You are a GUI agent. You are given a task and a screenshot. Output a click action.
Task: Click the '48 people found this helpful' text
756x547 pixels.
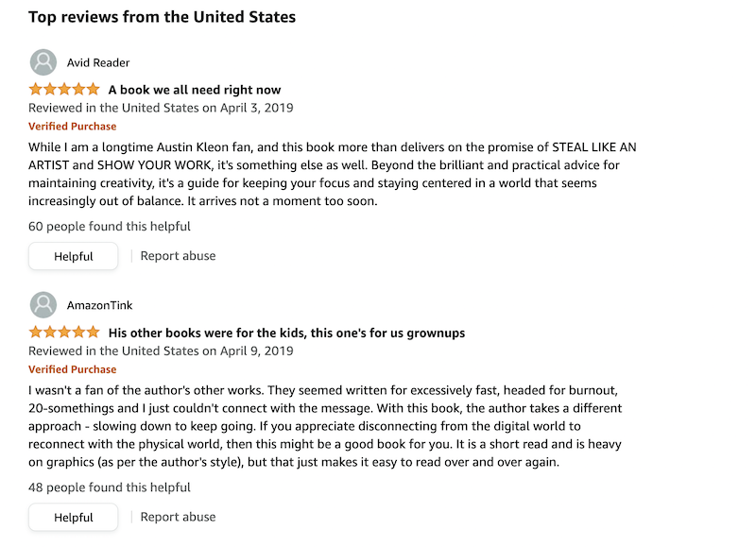[x=110, y=487]
